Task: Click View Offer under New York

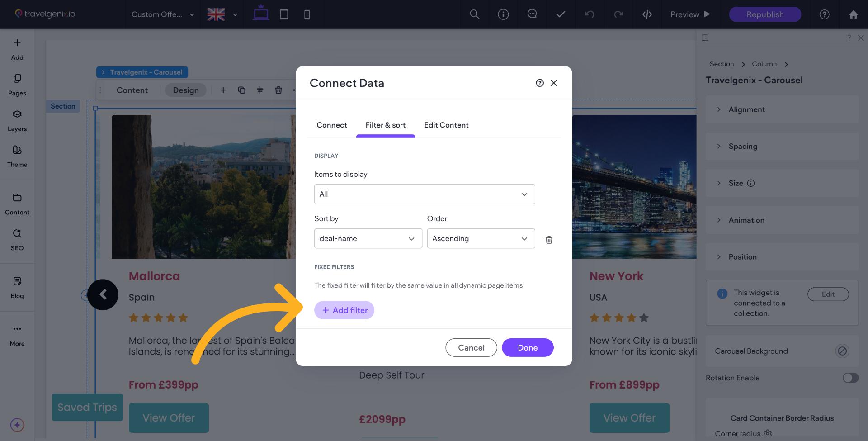Action: point(629,418)
